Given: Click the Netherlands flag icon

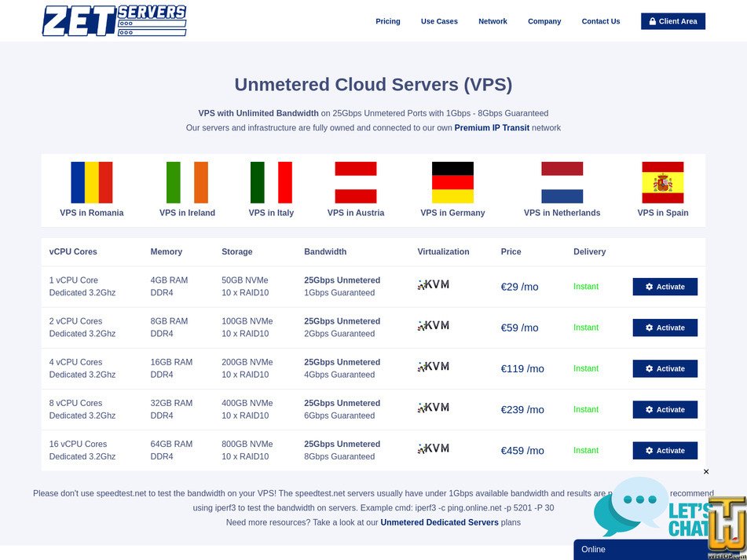Looking at the screenshot, I should [x=562, y=182].
